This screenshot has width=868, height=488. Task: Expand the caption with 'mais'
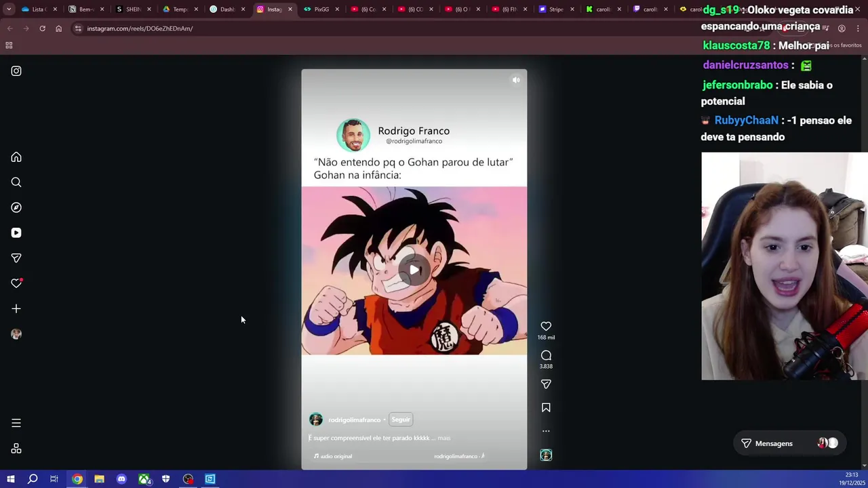(444, 438)
